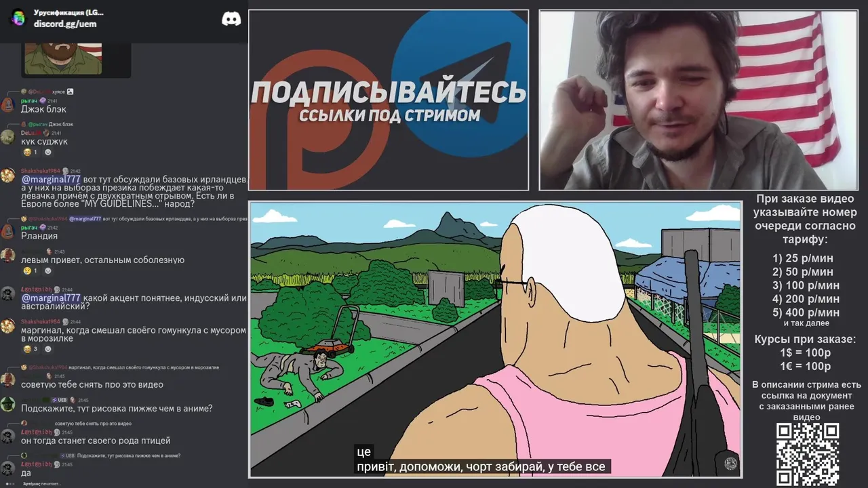Click the laughing reaction with count 3
868x488 pixels.
31,349
